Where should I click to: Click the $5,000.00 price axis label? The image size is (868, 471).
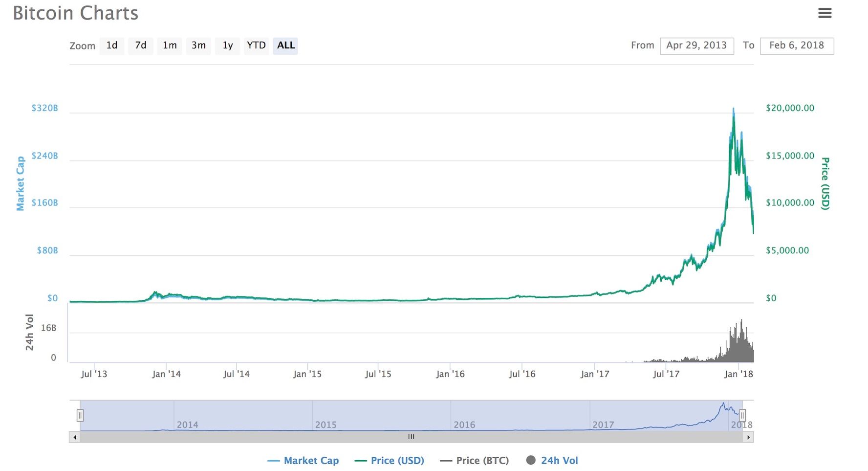point(787,250)
